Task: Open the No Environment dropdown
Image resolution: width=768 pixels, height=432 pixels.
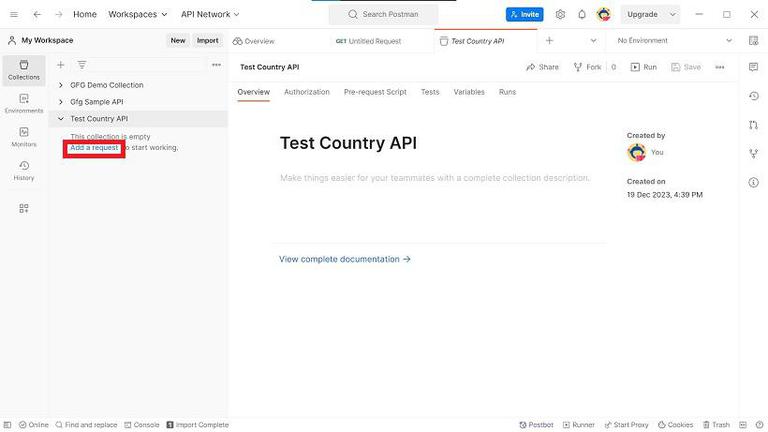Action: (674, 41)
